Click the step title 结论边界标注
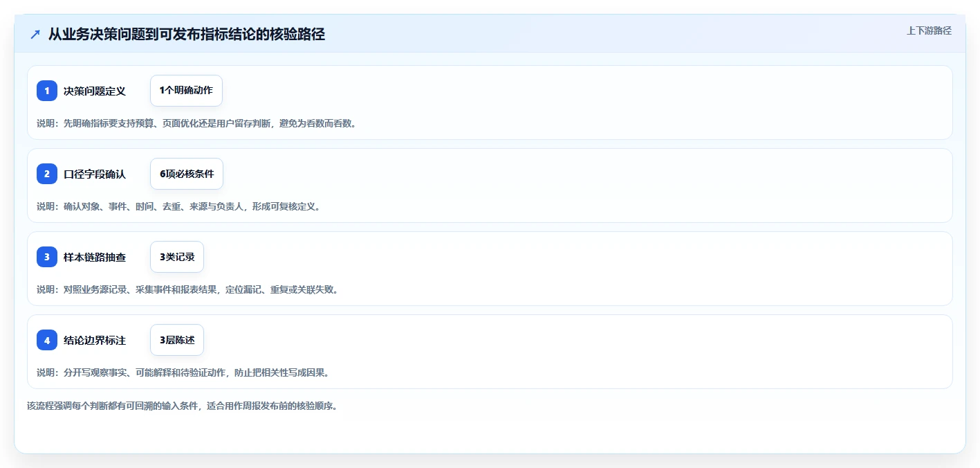Screen dimensions: 980x468 click(x=95, y=340)
